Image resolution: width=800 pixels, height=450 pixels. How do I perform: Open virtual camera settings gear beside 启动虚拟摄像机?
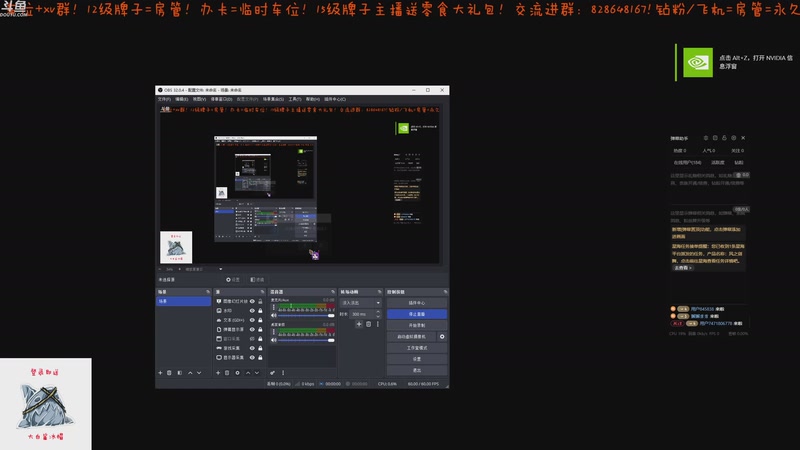442,337
